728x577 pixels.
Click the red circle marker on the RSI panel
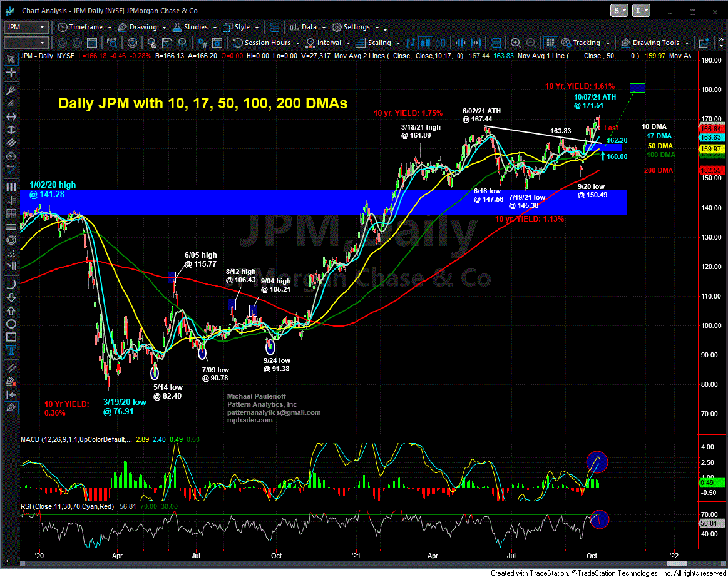(x=599, y=519)
